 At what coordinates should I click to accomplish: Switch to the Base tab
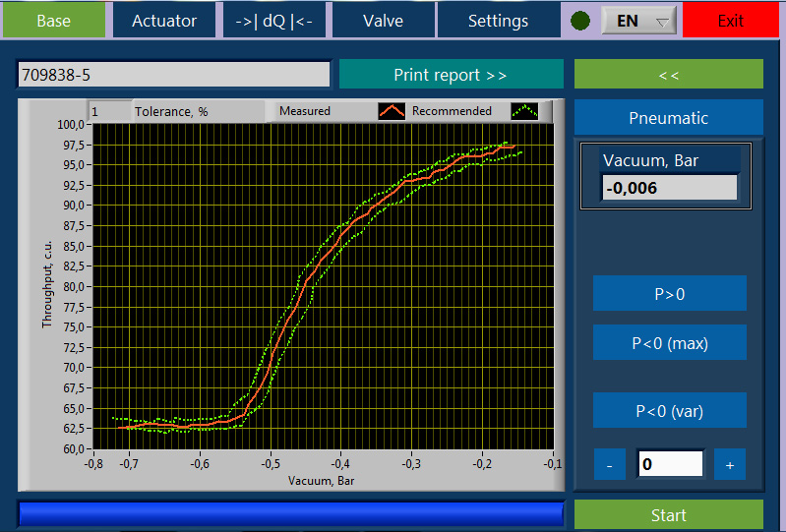(x=53, y=21)
